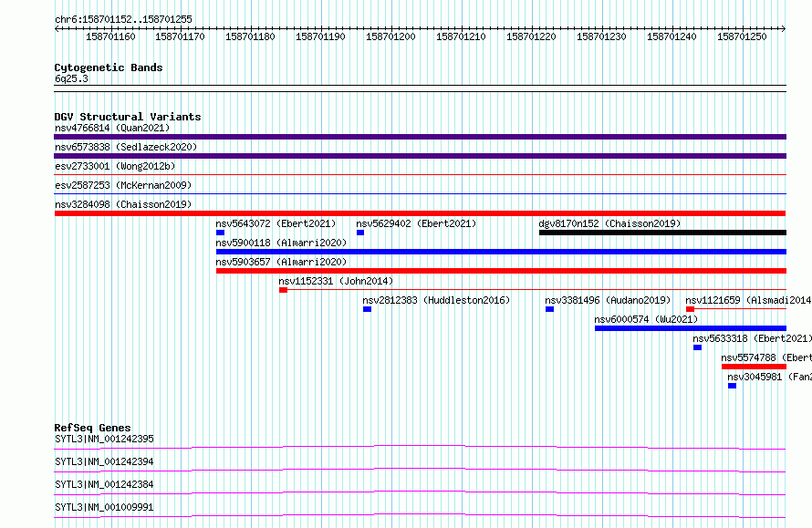Open variant label nsv5633318 (Ebert2021)
Viewport: 812px width, 528px height.
coord(753,338)
